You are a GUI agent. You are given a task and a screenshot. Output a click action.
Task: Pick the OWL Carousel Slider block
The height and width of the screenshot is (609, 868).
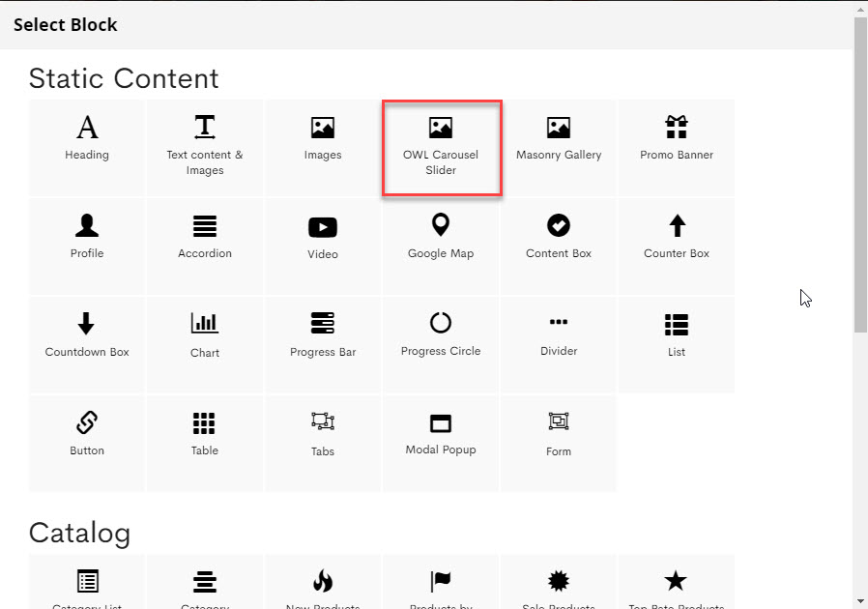point(441,148)
